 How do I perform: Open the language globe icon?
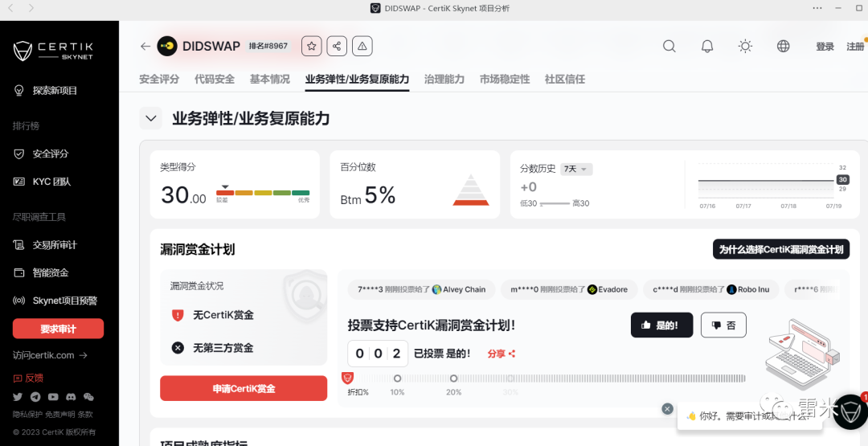click(784, 47)
